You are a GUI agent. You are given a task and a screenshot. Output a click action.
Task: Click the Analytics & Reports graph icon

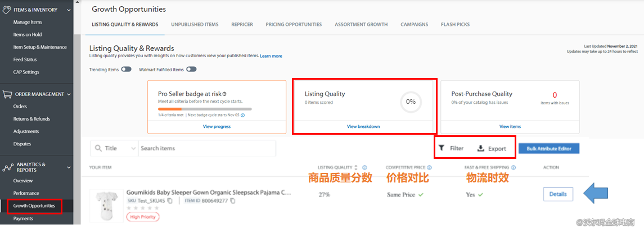7,167
